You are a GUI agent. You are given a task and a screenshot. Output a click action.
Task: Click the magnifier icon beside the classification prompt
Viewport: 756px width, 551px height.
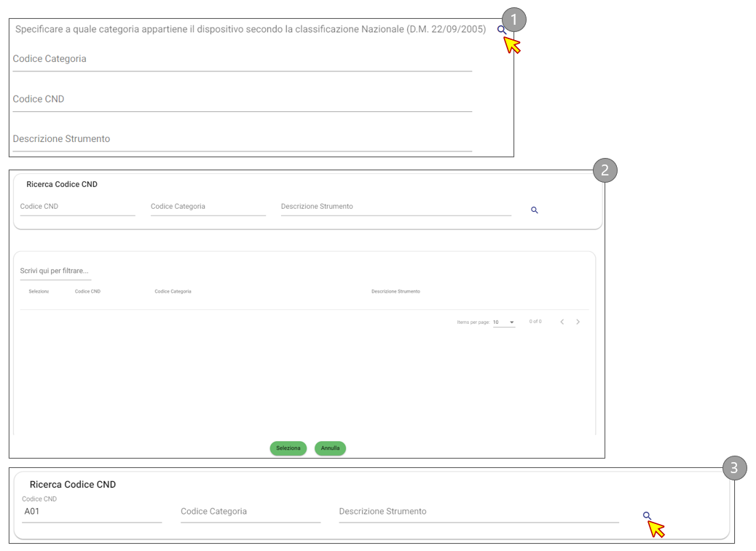(x=501, y=30)
